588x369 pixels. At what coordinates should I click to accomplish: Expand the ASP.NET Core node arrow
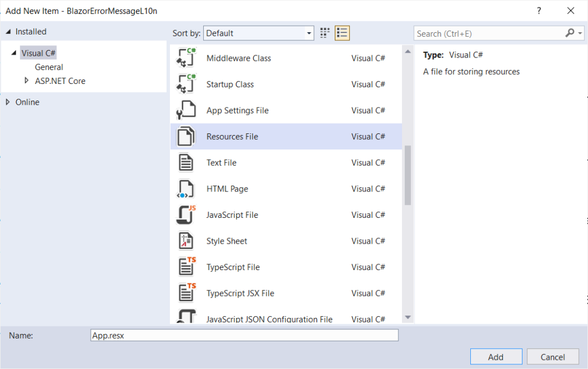[26, 80]
